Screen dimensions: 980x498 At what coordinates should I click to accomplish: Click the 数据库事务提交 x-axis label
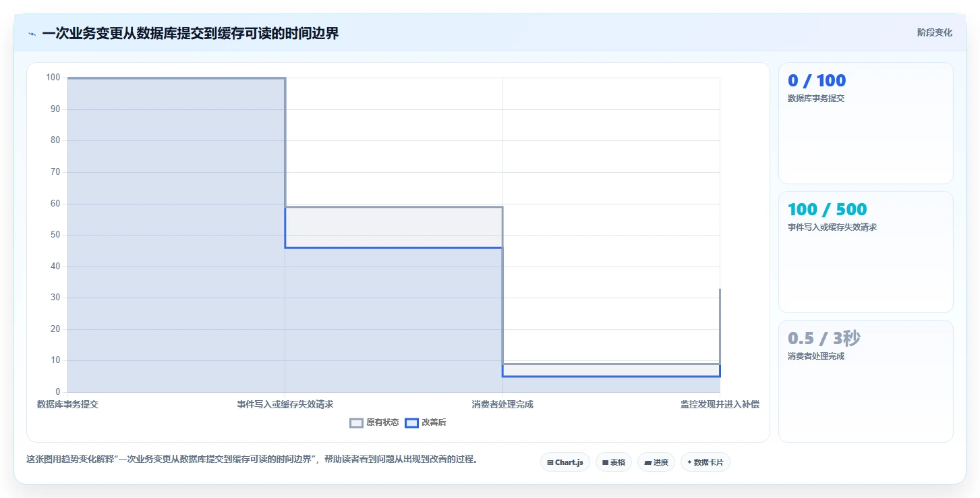67,404
